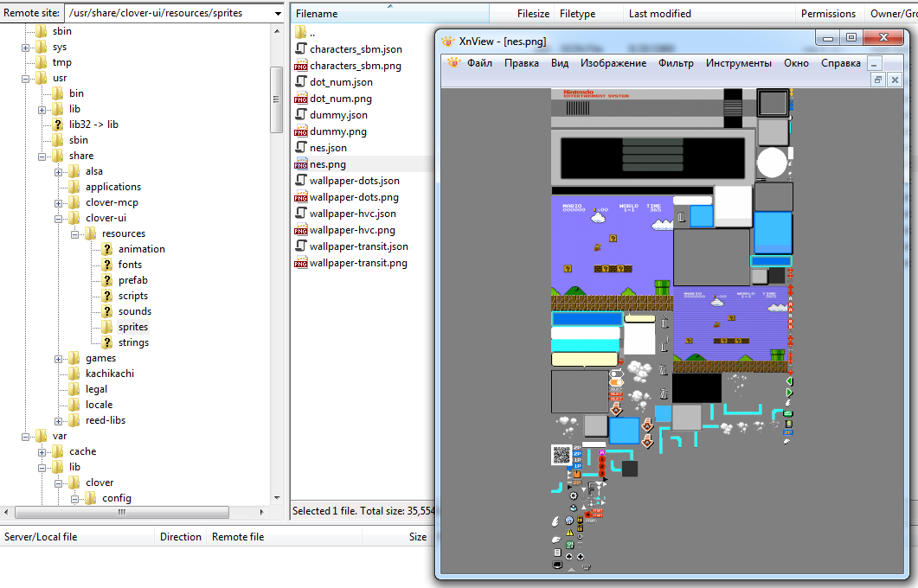The width and height of the screenshot is (918, 588).
Task: Click the folder icon next to clover-ui
Action: coord(74,218)
